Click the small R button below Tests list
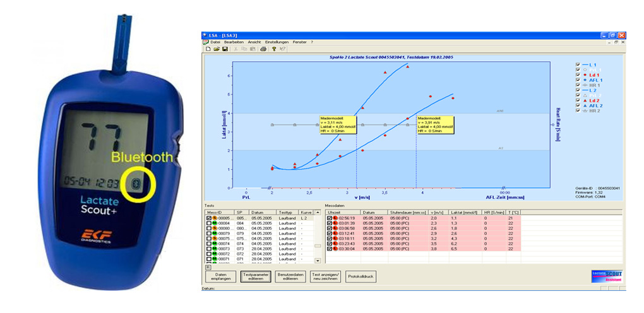644x313 pixels. (208, 267)
